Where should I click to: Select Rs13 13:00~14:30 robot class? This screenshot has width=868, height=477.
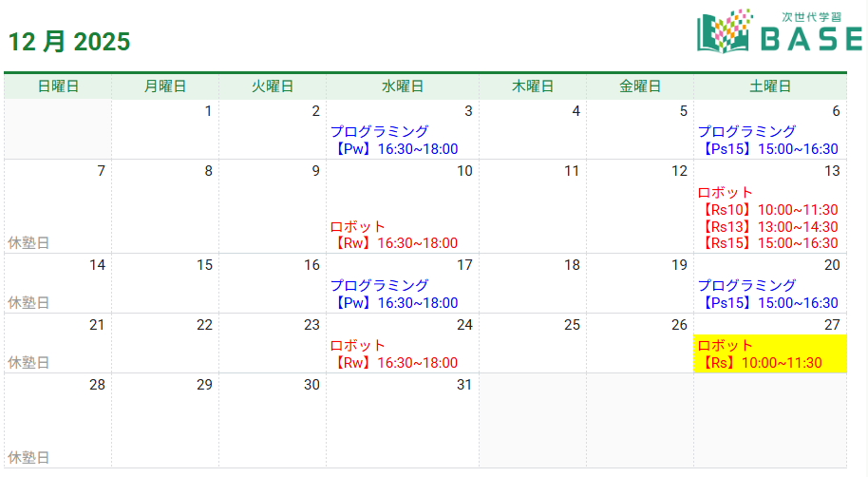(767, 226)
